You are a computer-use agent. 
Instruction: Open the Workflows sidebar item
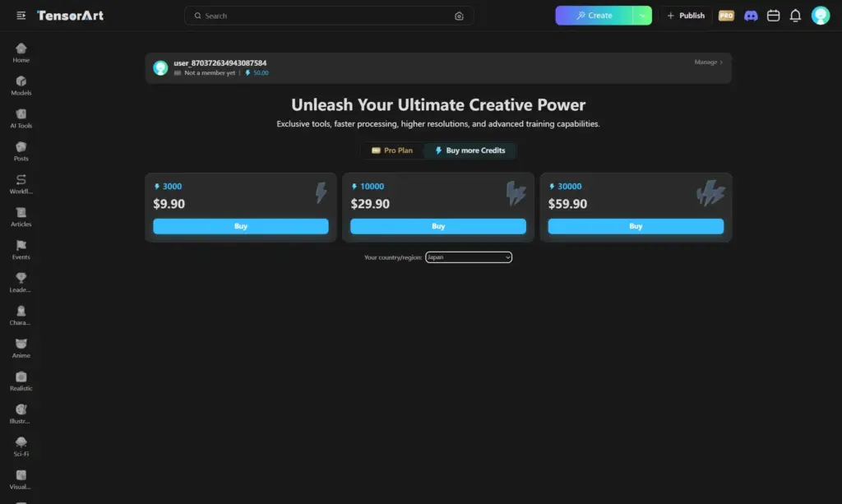[21, 183]
